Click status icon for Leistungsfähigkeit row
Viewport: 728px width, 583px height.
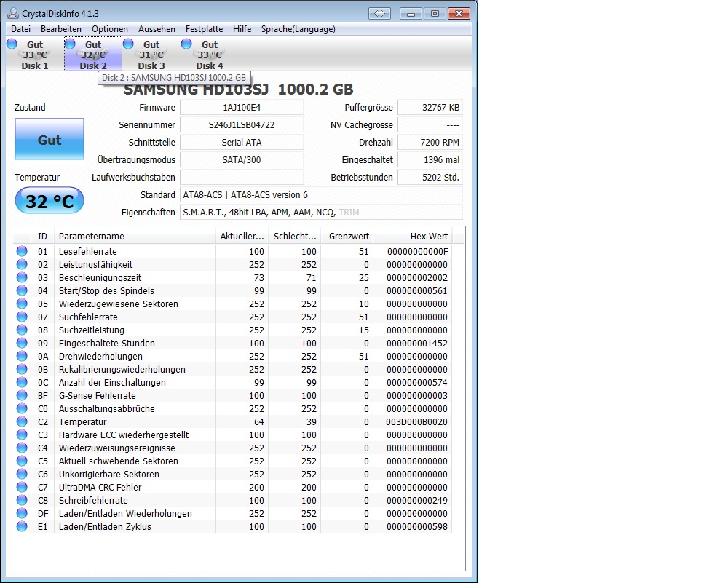point(22,264)
